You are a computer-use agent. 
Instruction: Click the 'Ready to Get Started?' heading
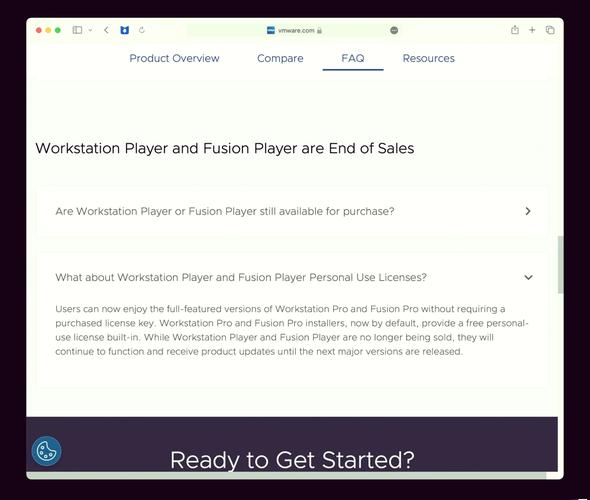click(292, 460)
